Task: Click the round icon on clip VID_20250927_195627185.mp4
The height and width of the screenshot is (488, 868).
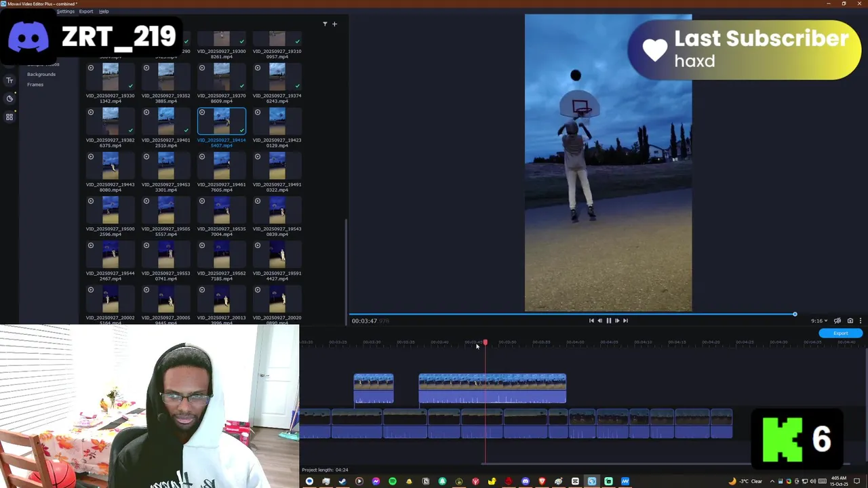Action: (x=202, y=245)
